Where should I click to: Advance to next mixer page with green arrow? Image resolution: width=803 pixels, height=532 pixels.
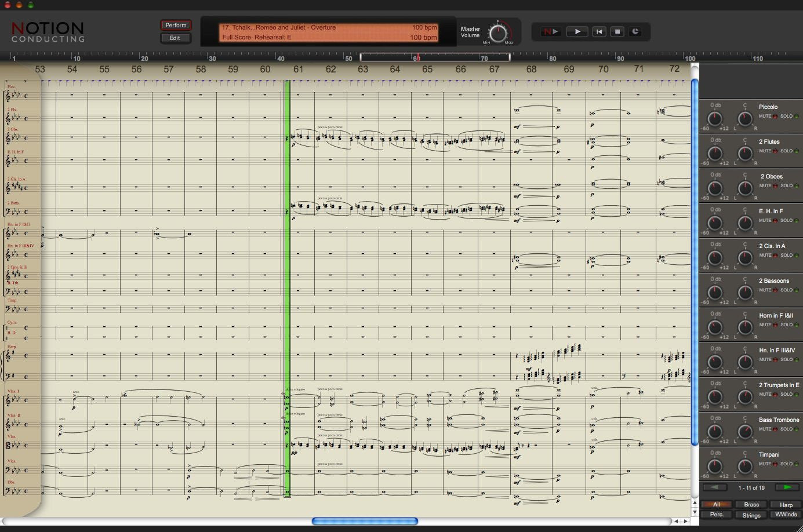pyautogui.click(x=786, y=487)
